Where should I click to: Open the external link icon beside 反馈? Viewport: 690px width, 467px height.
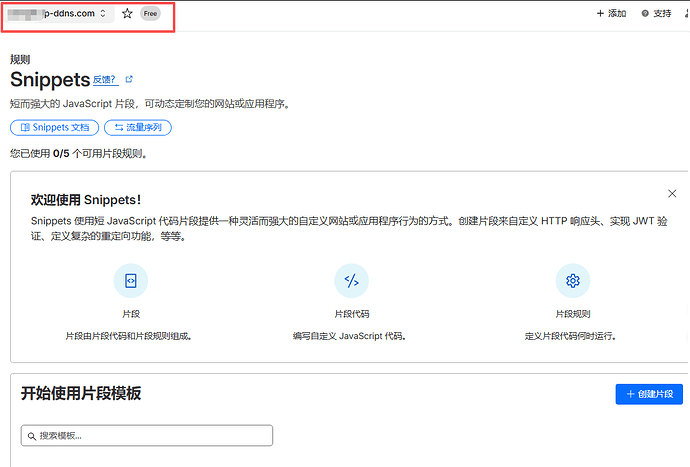[x=129, y=79]
